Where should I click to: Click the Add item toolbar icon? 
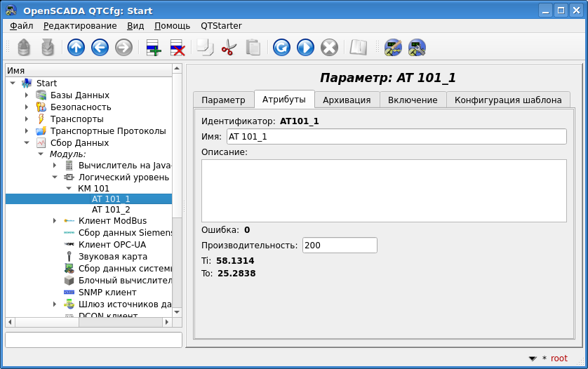(x=153, y=48)
